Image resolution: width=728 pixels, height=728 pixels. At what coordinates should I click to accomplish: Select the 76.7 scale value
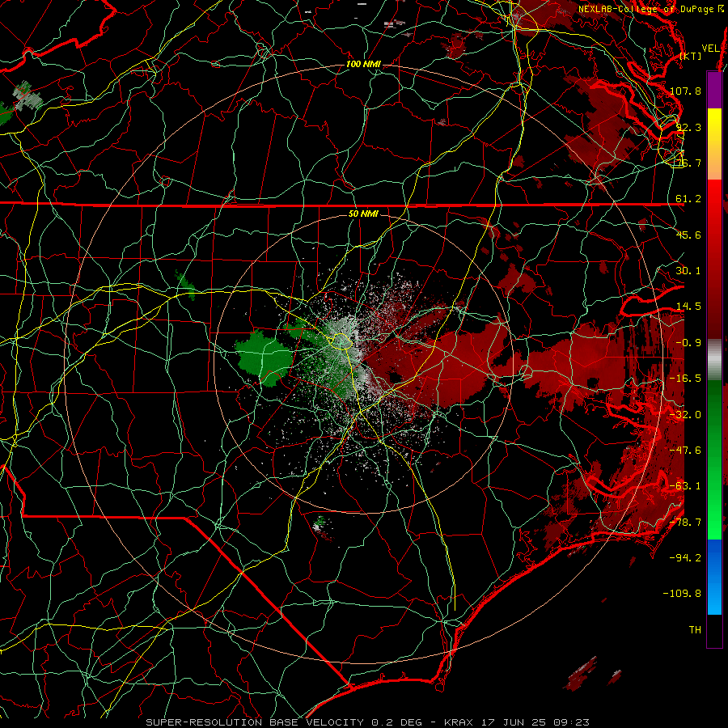point(688,163)
